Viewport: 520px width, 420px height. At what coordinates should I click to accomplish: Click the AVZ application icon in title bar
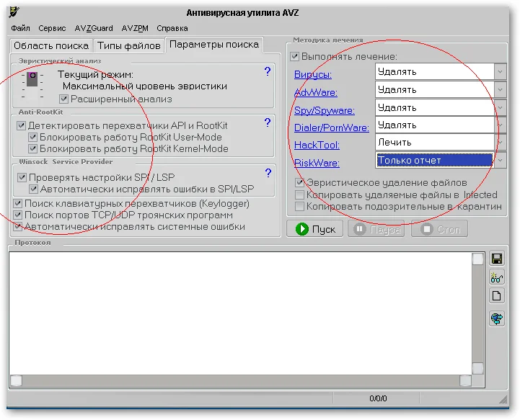tap(14, 12)
